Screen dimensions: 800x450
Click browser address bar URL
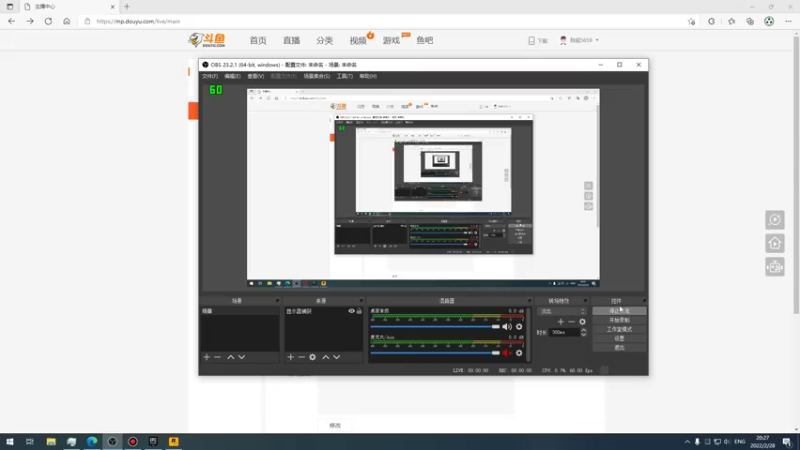138,21
